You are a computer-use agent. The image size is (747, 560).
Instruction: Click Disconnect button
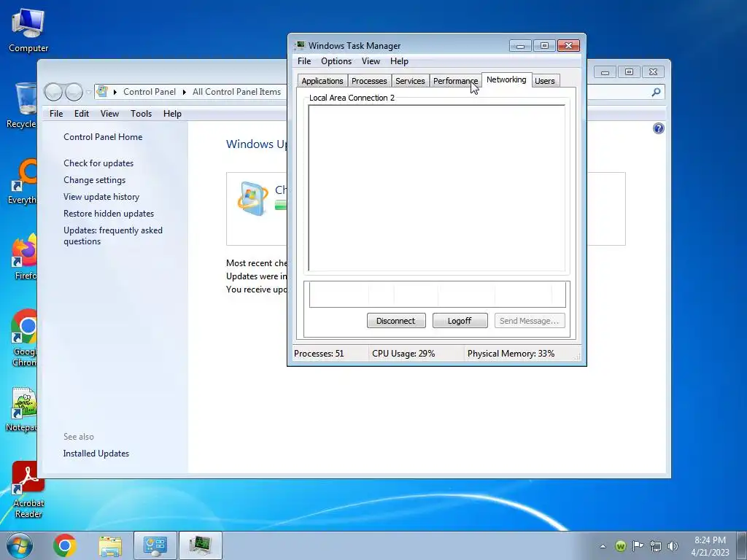396,321
